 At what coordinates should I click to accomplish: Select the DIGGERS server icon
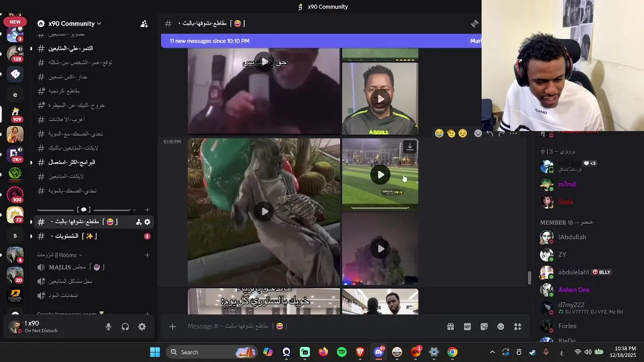(15, 296)
